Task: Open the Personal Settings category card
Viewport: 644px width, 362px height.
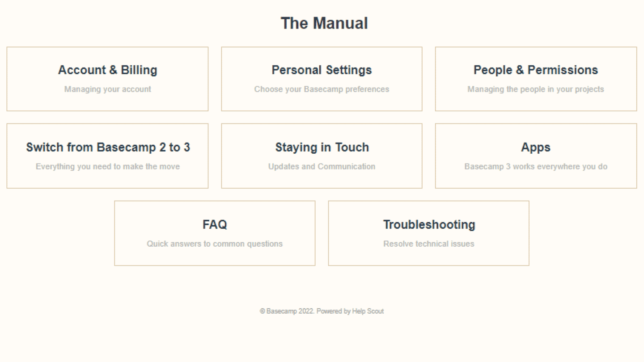Action: pyautogui.click(x=322, y=79)
